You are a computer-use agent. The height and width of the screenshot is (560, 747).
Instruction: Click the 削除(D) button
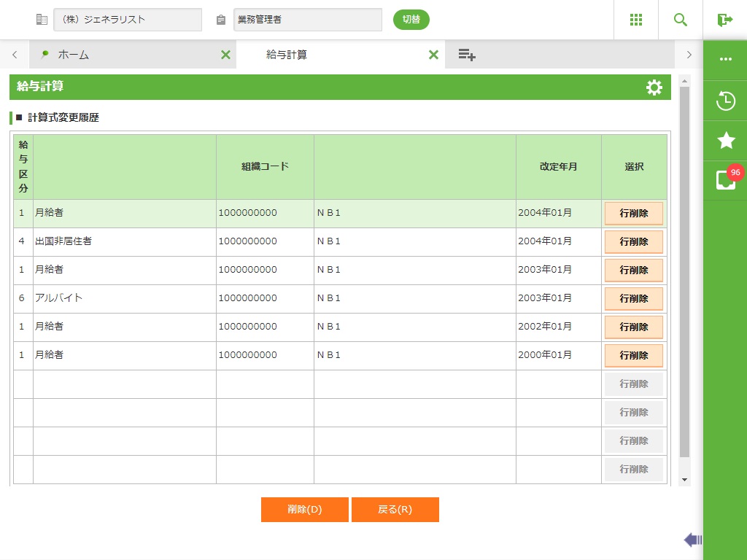pyautogui.click(x=304, y=510)
